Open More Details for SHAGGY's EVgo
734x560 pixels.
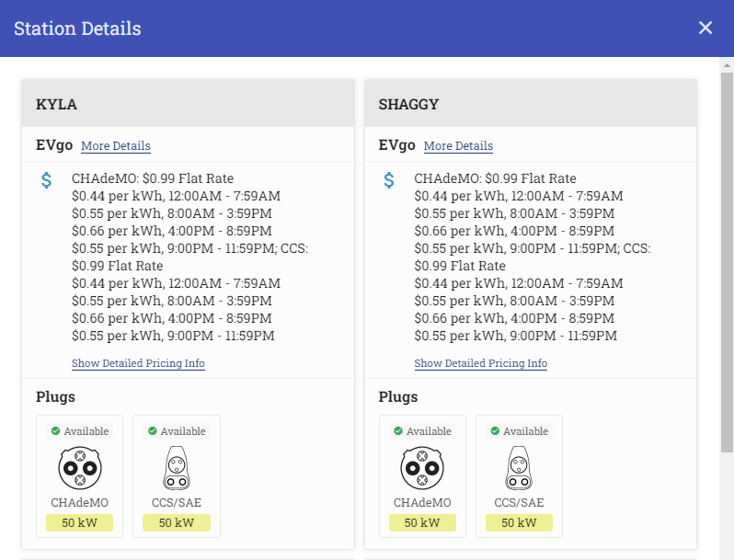tap(458, 146)
